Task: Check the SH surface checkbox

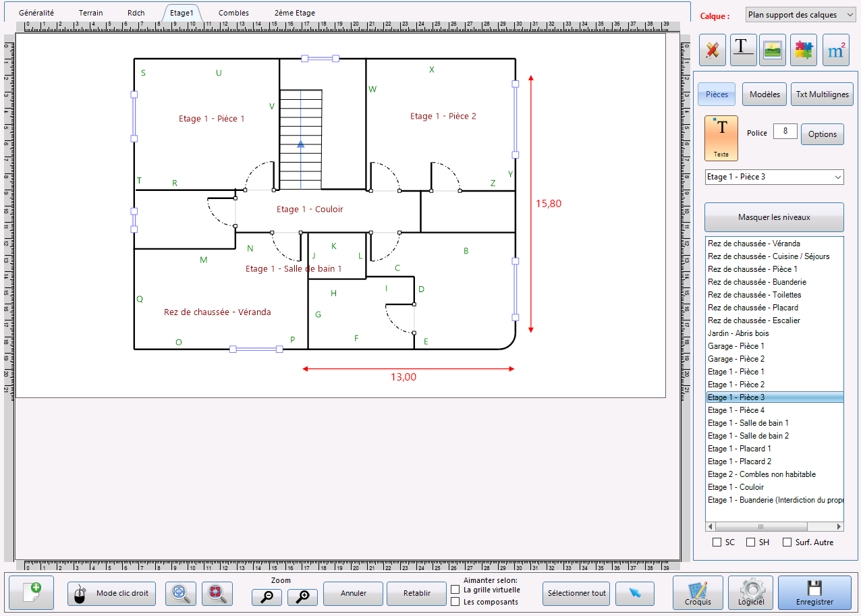Action: (750, 542)
